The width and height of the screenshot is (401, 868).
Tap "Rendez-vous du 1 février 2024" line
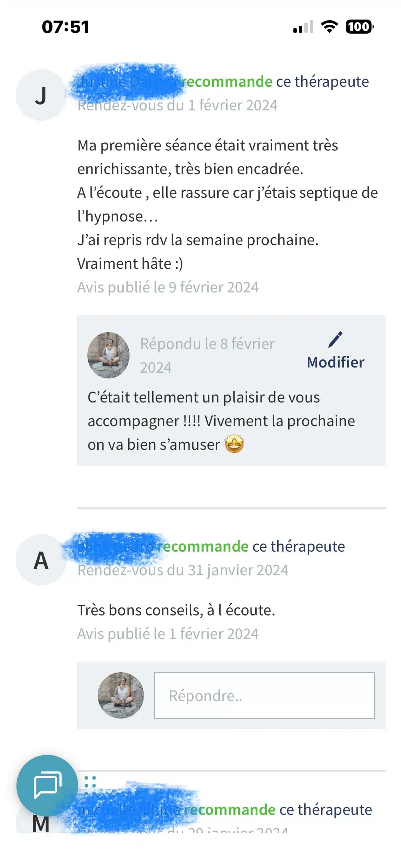point(177,106)
